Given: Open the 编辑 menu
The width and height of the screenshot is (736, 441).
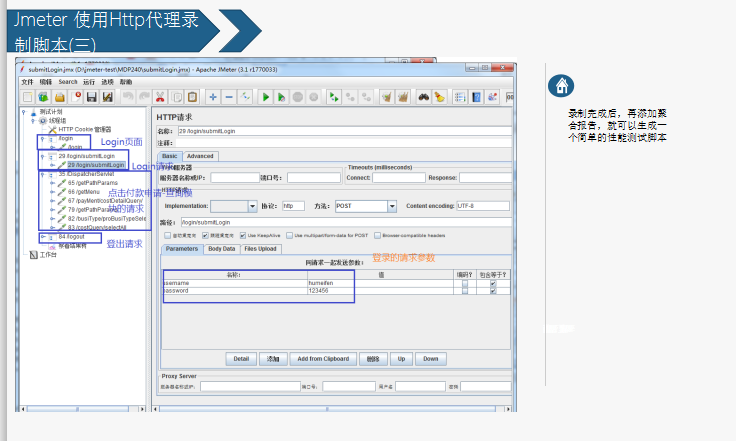Looking at the screenshot, I should (46, 82).
